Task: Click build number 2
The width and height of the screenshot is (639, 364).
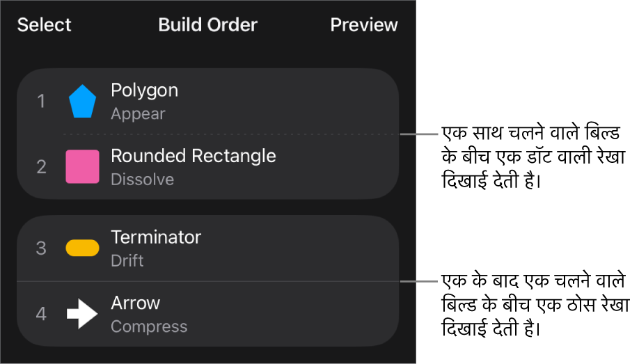Action: point(41,167)
